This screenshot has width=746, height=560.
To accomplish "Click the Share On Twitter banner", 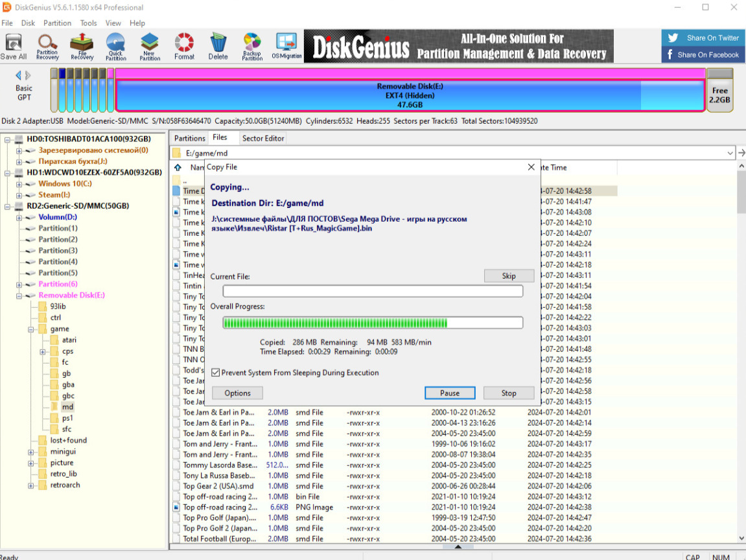I will (x=703, y=38).
